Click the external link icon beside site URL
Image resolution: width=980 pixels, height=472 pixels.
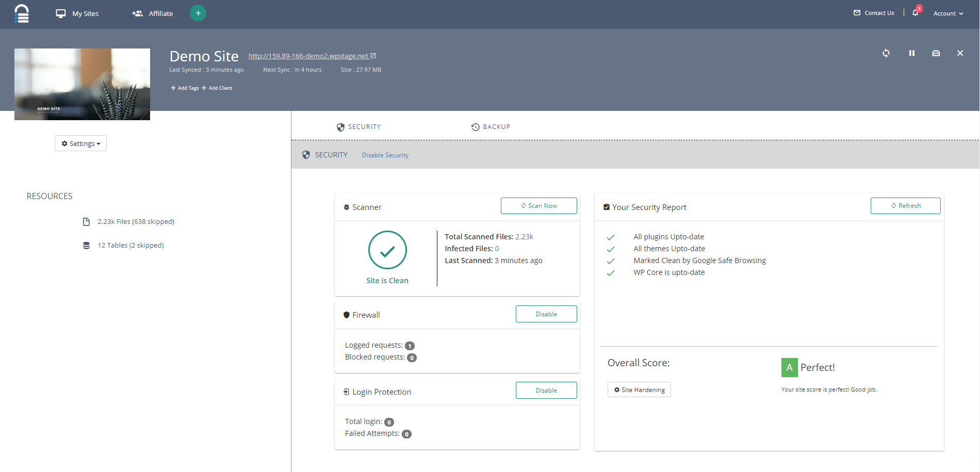pyautogui.click(x=373, y=56)
